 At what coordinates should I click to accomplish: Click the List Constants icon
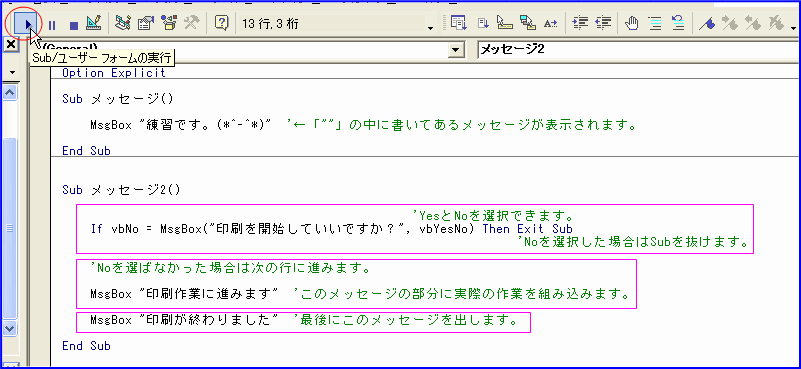483,24
